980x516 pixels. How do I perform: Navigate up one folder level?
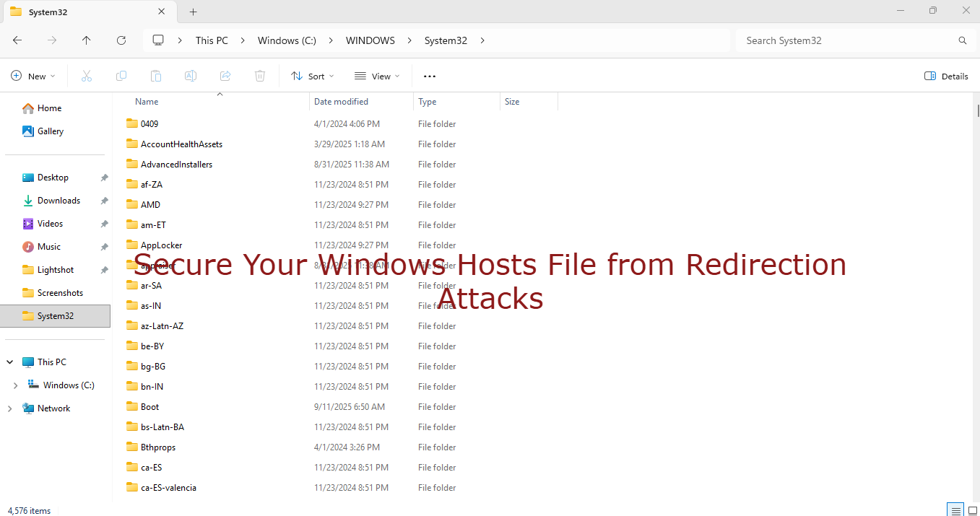tap(86, 40)
